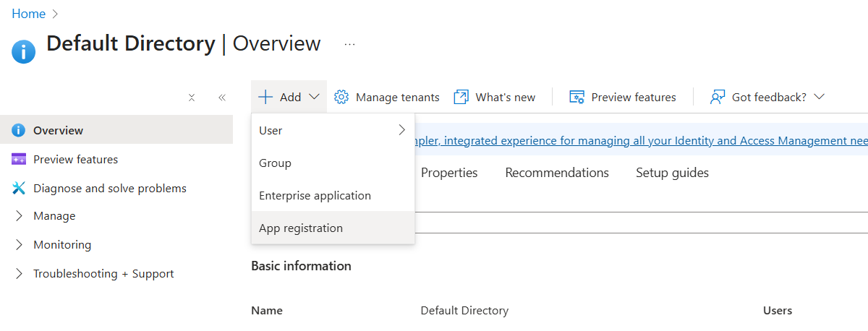The width and height of the screenshot is (868, 331).
Task: Click the purple Preview features sidebar icon
Action: pos(20,159)
